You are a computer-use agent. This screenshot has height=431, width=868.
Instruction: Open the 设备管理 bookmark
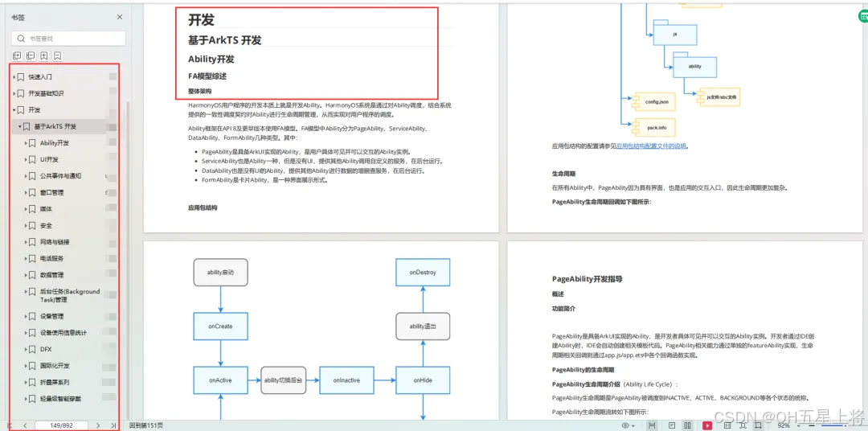coord(51,316)
